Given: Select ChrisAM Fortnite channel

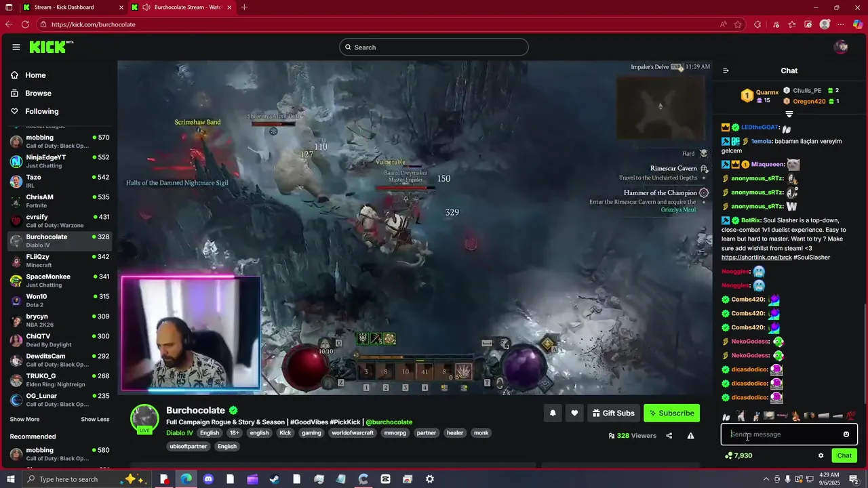Looking at the screenshot, I should pos(58,201).
